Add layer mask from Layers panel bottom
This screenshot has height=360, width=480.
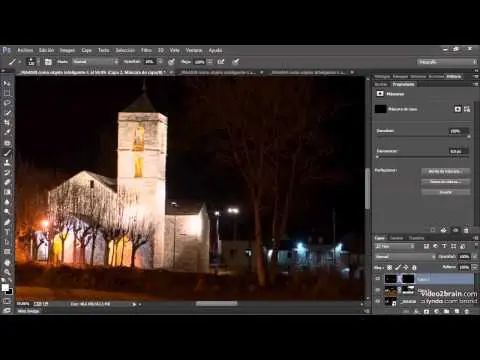426,311
